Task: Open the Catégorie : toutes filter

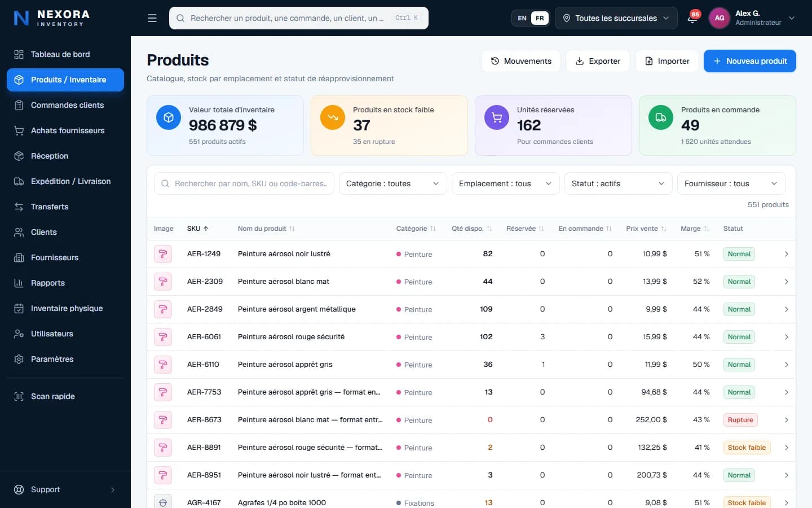Action: [x=392, y=183]
